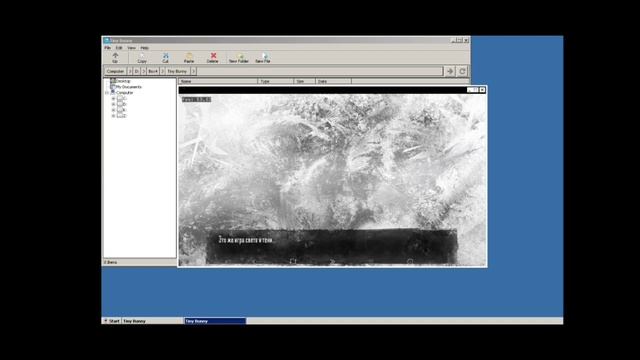The width and height of the screenshot is (640, 360).
Task: Select Computer in the folder tree
Action: click(124, 93)
